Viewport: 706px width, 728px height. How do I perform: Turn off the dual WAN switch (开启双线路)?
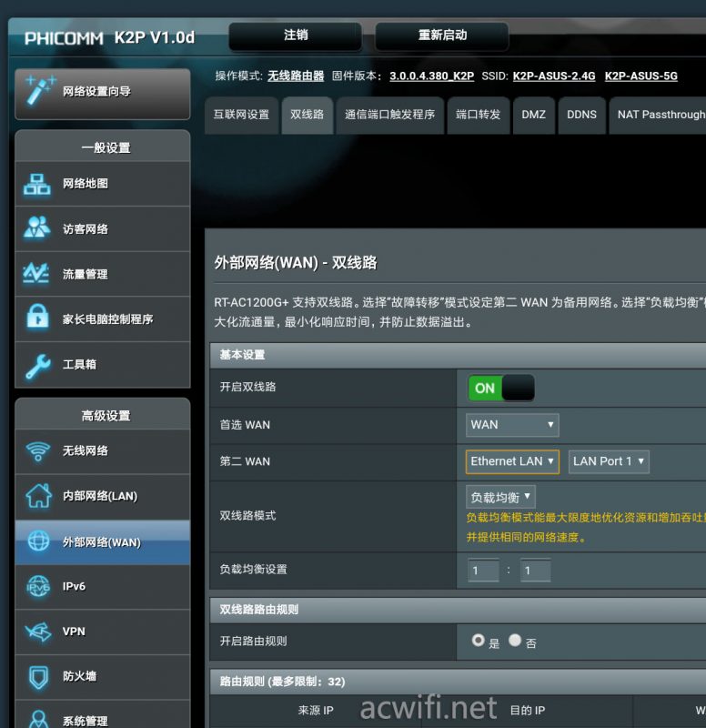coord(501,389)
